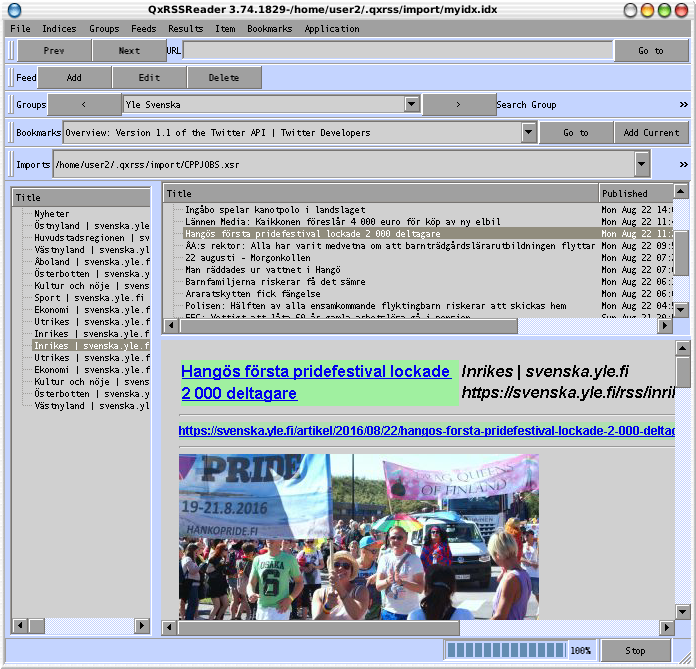Go to next group with right arrow
This screenshot has height=669, width=696.
[x=458, y=104]
